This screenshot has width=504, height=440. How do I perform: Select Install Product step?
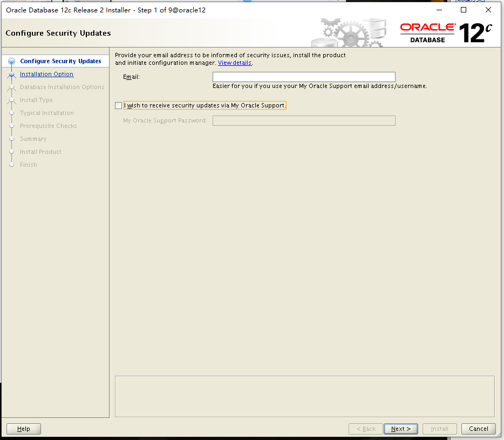[40, 152]
